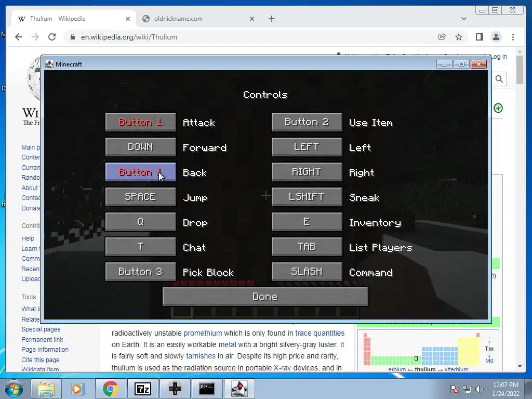Click the Java Minecraft taskbar icon
The height and width of the screenshot is (399, 532).
pyautogui.click(x=239, y=389)
